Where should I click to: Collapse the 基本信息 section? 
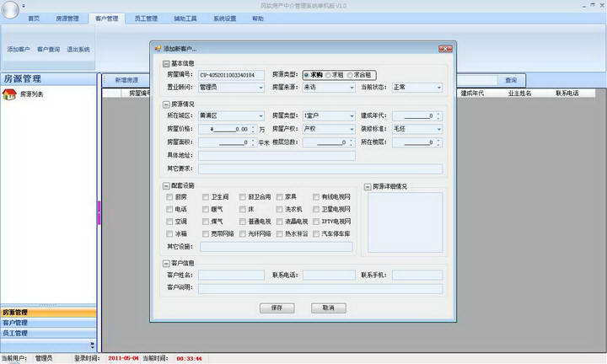pos(166,63)
